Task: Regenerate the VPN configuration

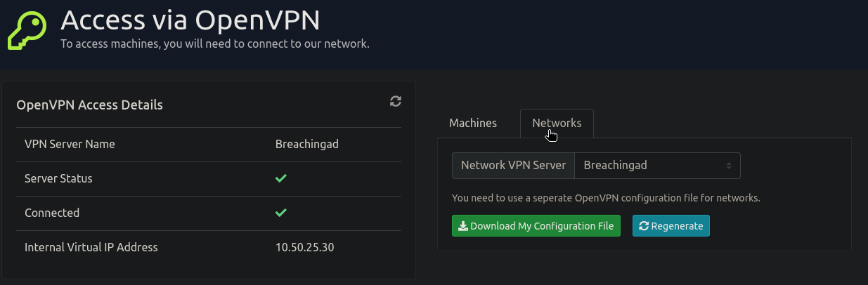Action: 671,226
